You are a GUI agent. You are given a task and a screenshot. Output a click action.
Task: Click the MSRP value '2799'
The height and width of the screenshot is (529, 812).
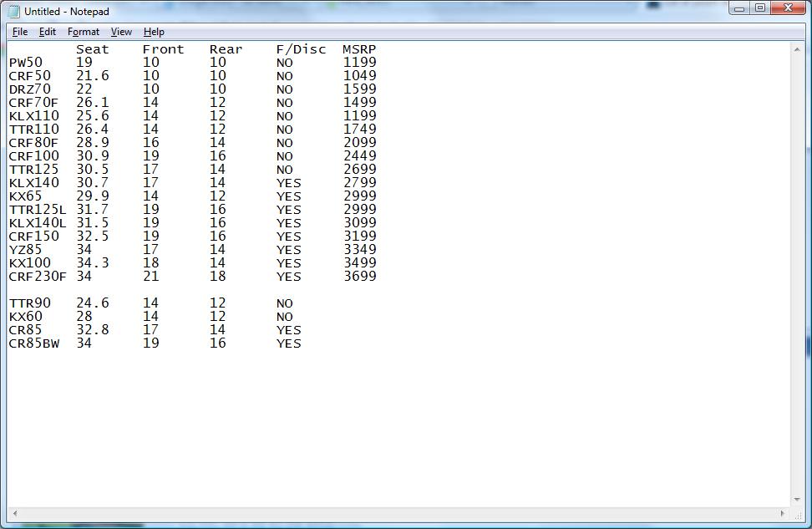359,183
